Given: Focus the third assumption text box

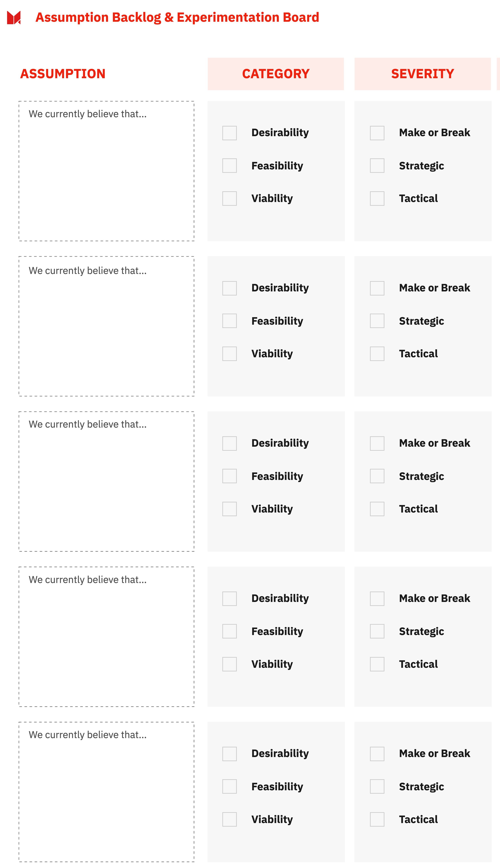Looking at the screenshot, I should click(106, 481).
